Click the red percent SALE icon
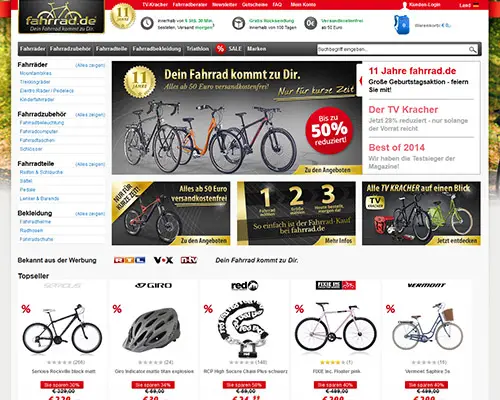 [220, 49]
